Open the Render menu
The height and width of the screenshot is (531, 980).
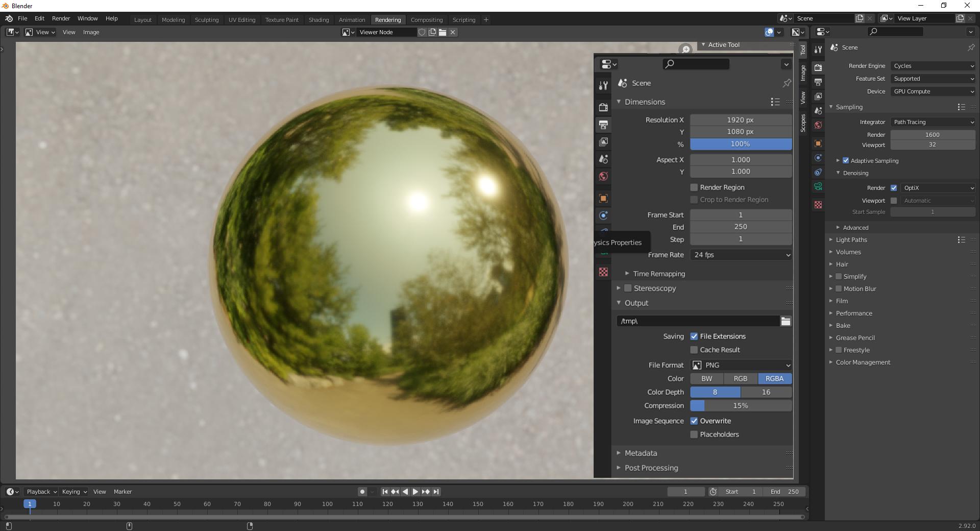61,18
